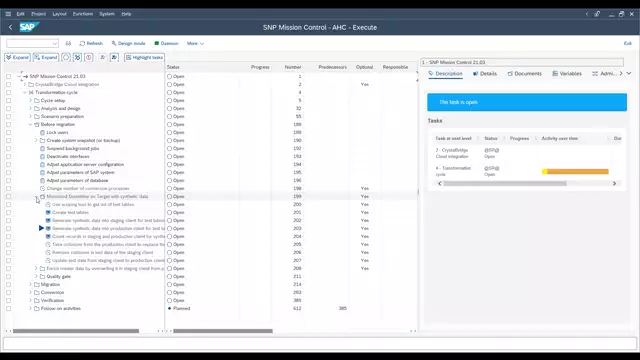Expand the CrystalBridge Cloud integration folder

pos(25,84)
